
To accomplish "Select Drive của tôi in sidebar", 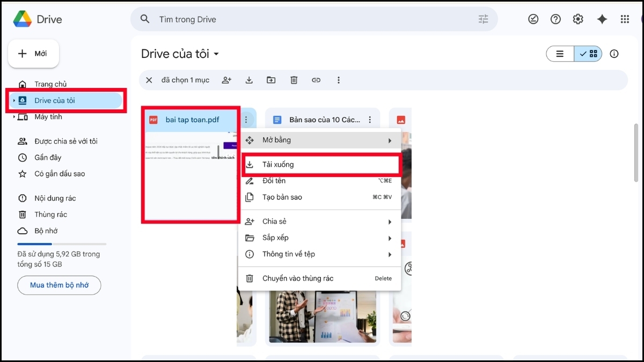I will point(67,100).
